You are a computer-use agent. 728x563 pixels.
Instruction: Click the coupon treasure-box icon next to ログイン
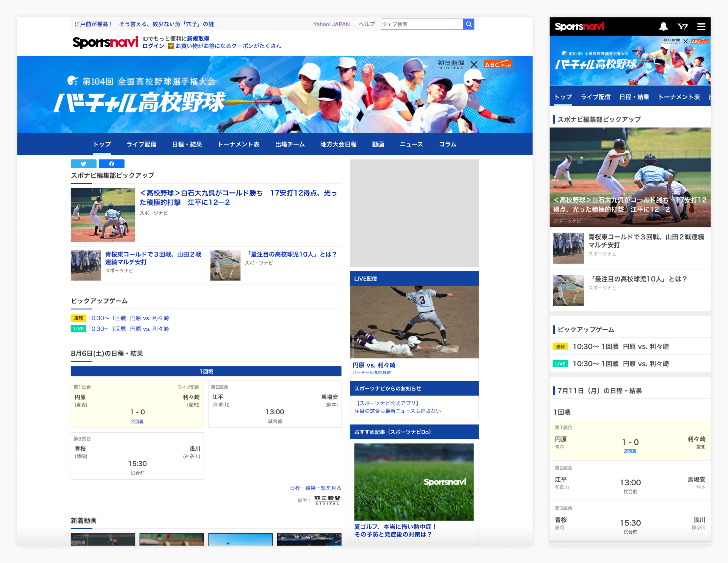click(170, 46)
